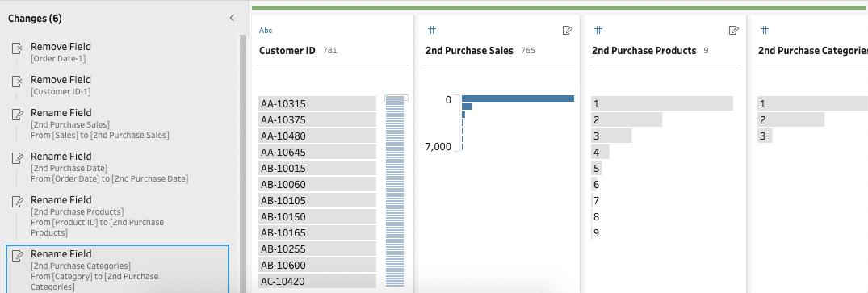Image resolution: width=868 pixels, height=293 pixels.
Task: Click Changes pane vertical scrollbar
Action: (242, 163)
